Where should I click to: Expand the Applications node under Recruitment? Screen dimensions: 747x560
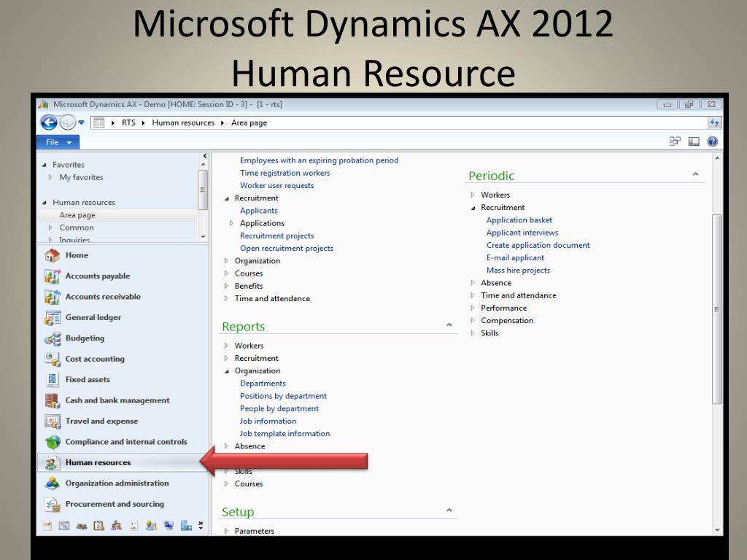point(231,223)
